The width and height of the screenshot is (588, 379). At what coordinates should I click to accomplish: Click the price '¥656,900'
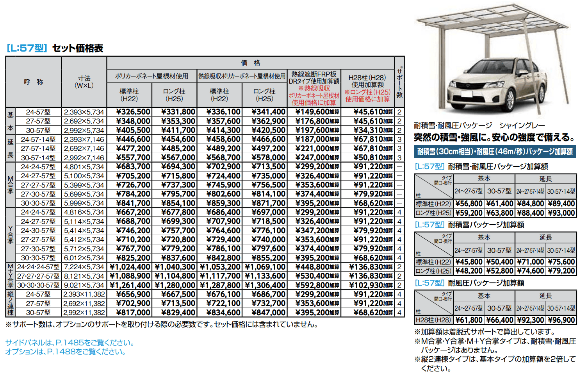click(x=133, y=294)
